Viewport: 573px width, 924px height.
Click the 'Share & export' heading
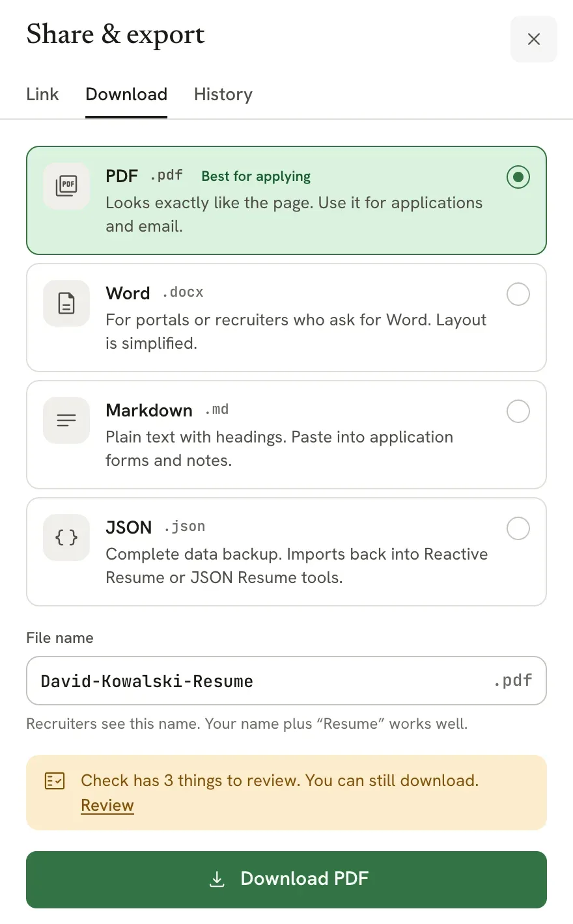click(116, 34)
